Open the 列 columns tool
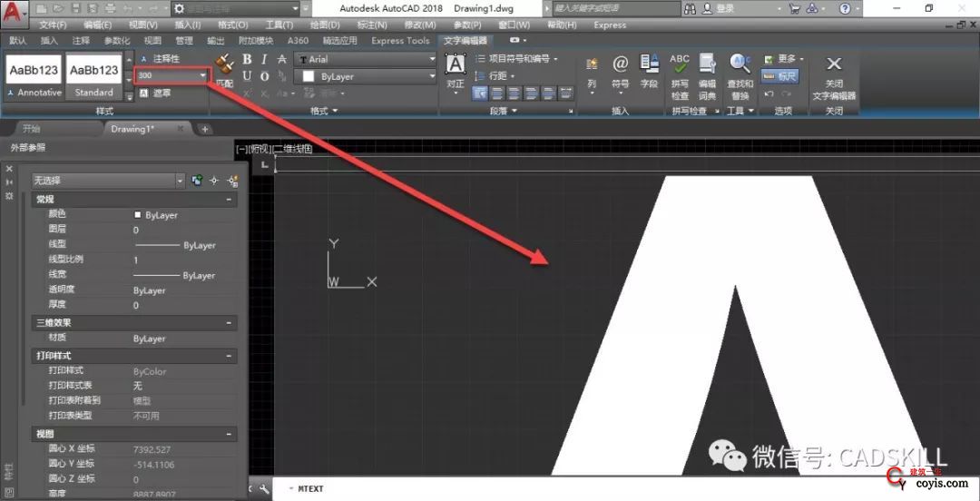 tap(592, 74)
